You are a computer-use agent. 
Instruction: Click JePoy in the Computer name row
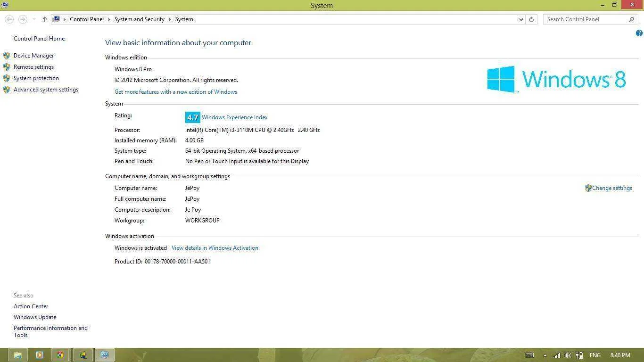pyautogui.click(x=192, y=188)
